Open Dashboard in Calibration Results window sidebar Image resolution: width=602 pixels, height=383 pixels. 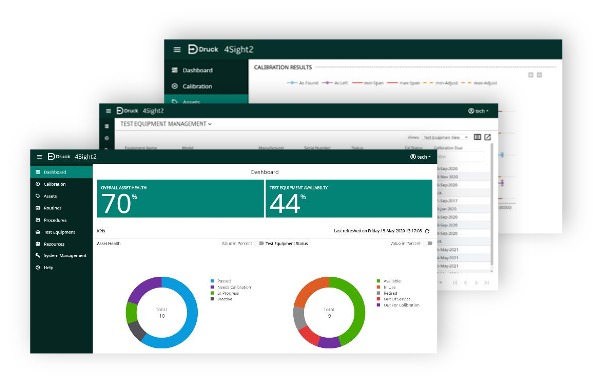tap(206, 70)
